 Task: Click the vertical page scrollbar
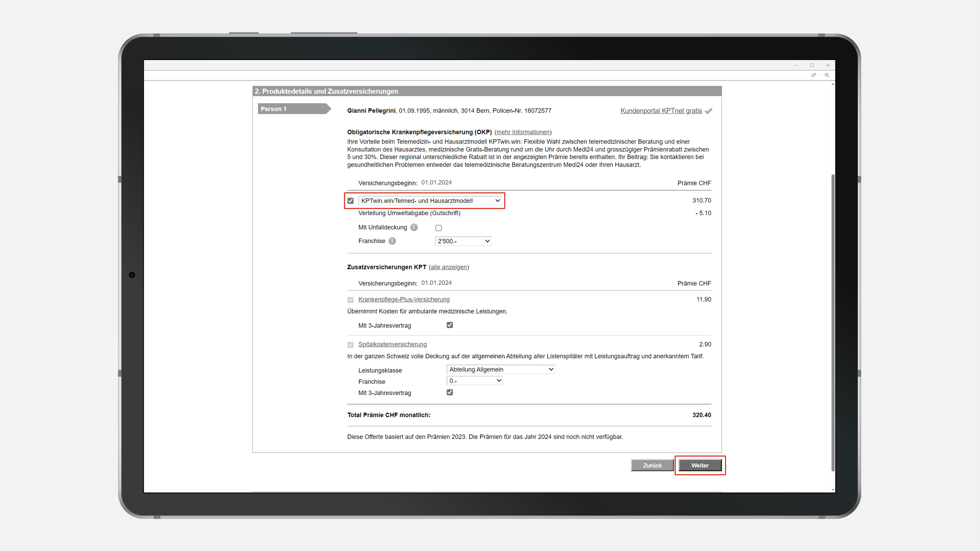833,322
